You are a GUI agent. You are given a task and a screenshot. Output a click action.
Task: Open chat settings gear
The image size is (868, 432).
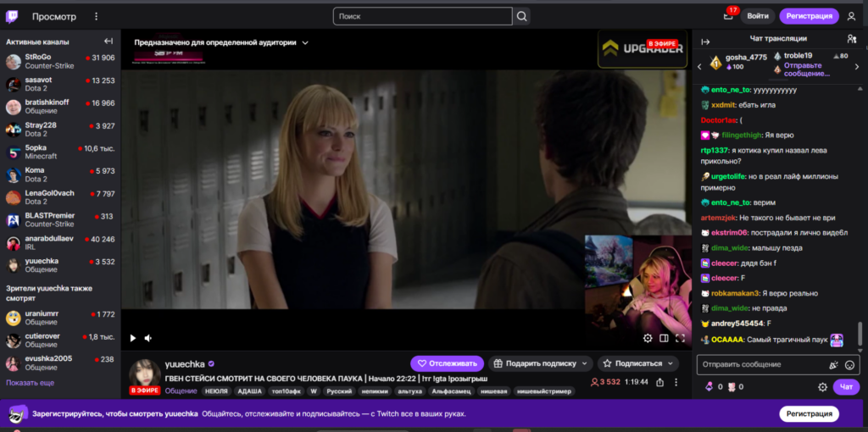pyautogui.click(x=822, y=386)
